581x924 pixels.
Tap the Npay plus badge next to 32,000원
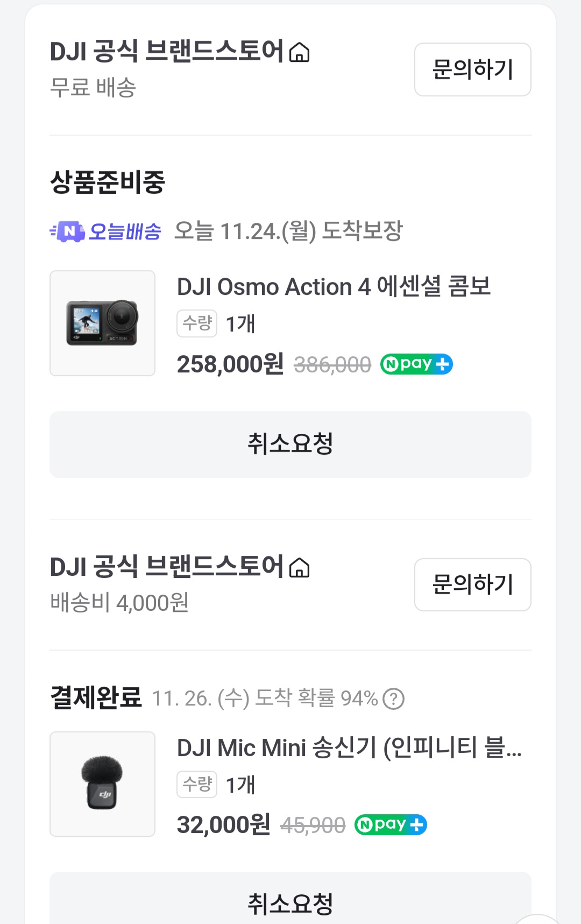[x=391, y=824]
